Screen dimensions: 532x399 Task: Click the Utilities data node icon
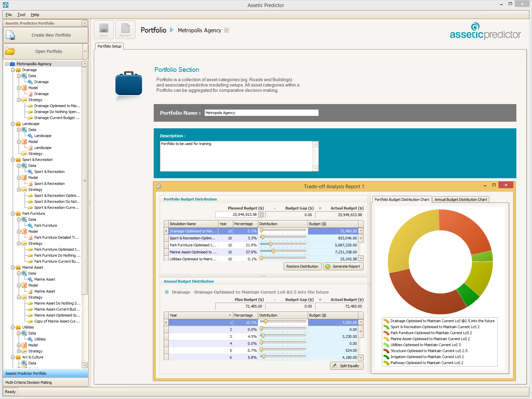click(x=30, y=339)
